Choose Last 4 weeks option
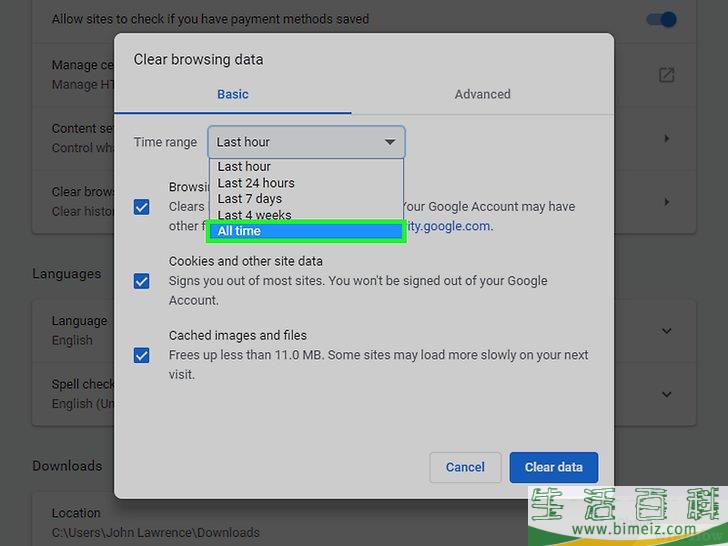This screenshot has height=546, width=728. click(x=306, y=214)
